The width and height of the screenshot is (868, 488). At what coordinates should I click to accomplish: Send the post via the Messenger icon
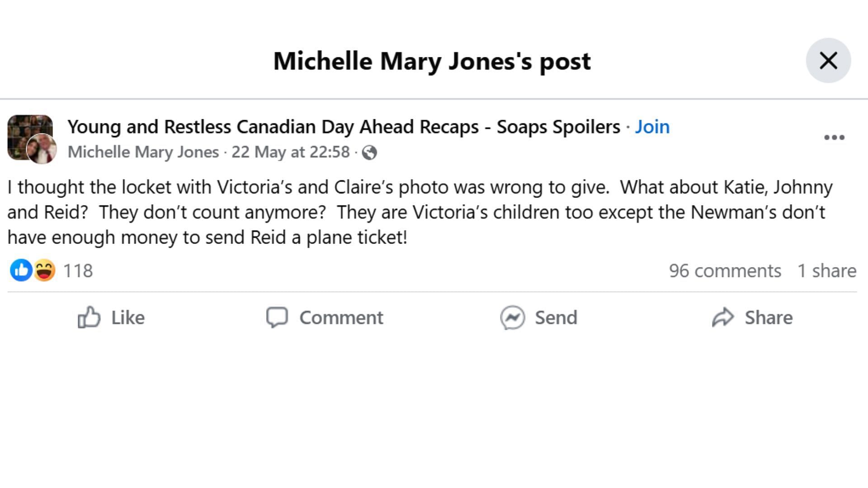coord(512,317)
